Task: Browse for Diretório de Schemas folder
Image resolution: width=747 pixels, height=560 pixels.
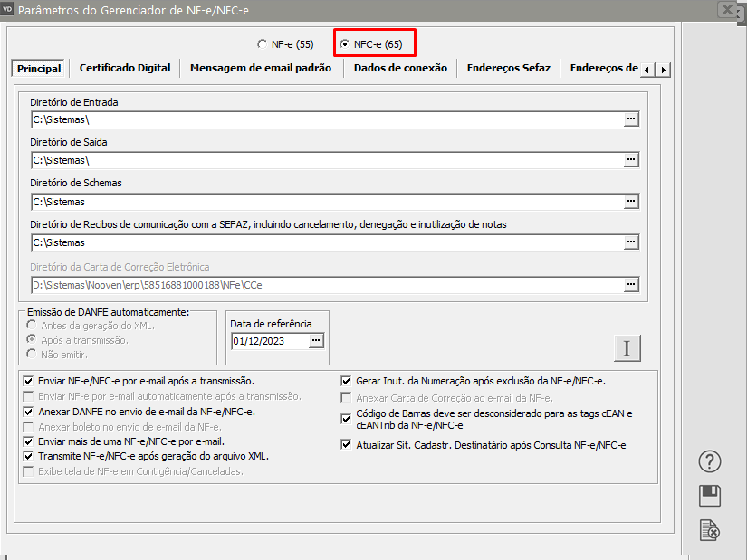Action: click(x=631, y=202)
